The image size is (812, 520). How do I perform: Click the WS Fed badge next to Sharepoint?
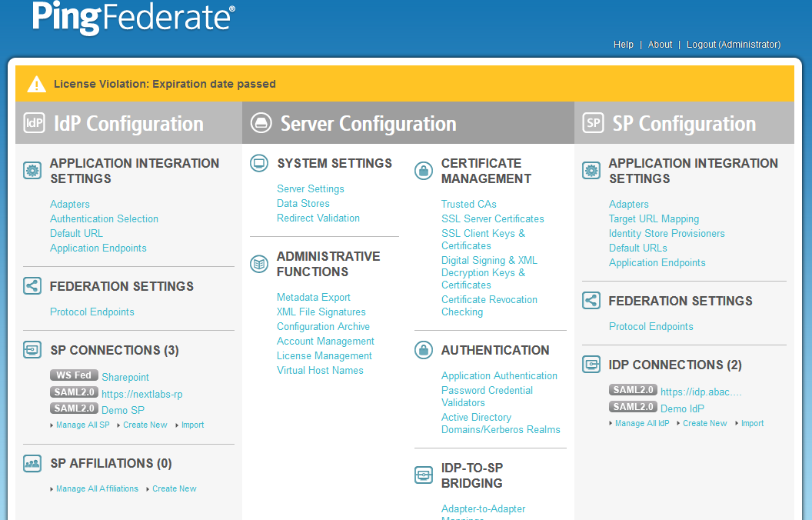coord(74,375)
